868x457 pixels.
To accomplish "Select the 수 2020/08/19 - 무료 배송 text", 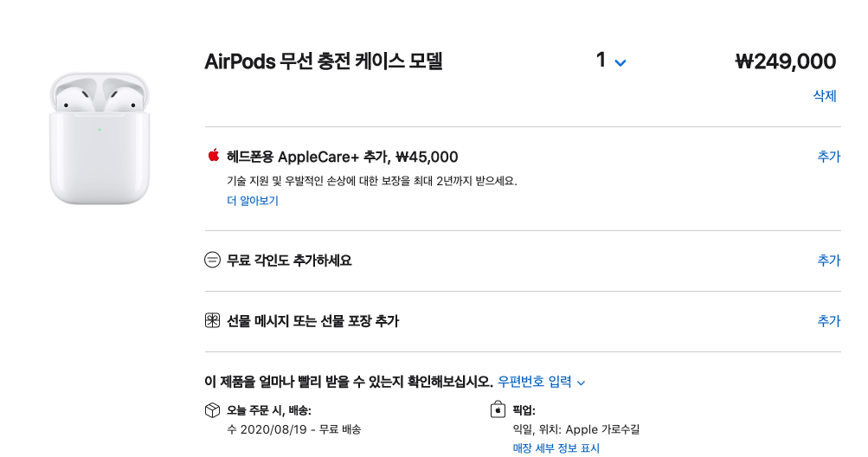I will click(x=294, y=429).
